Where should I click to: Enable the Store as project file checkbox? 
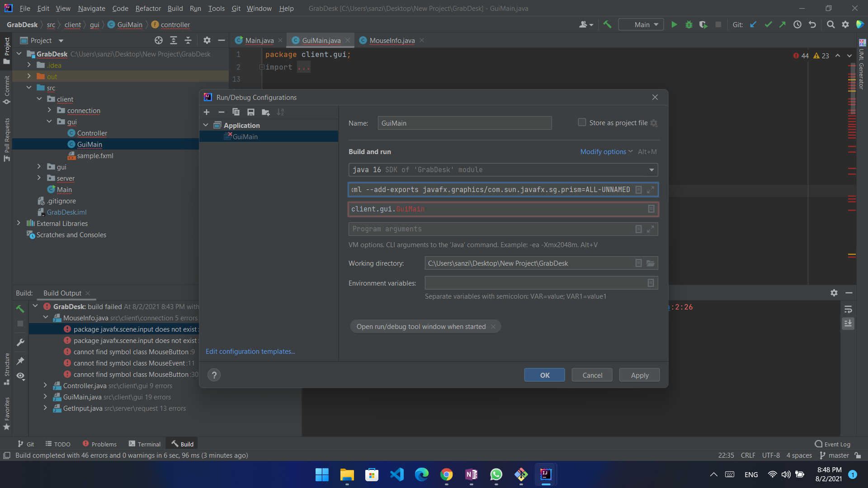point(582,122)
